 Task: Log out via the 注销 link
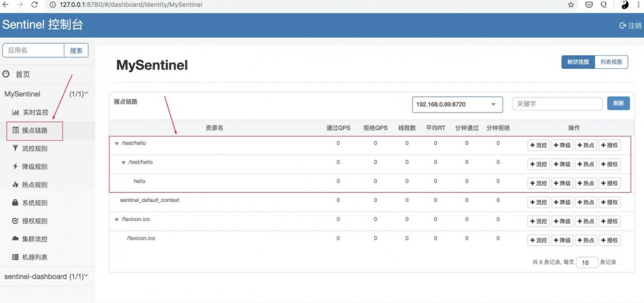[x=630, y=26]
